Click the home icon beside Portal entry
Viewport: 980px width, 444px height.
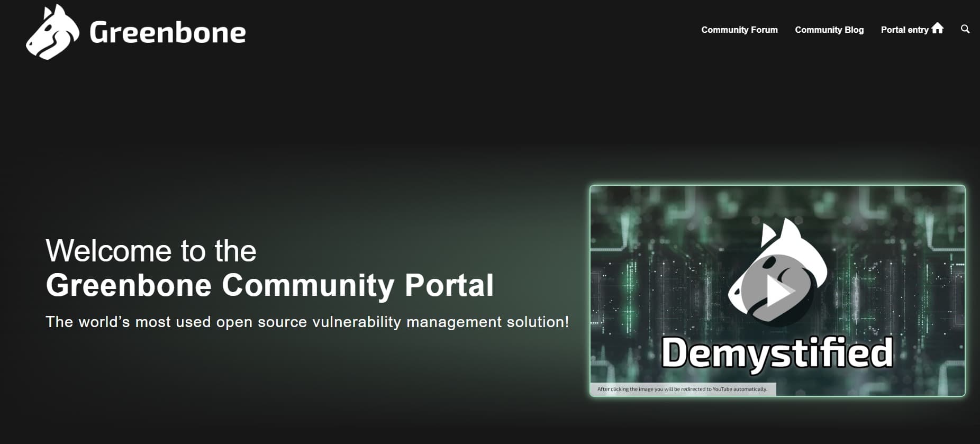coord(938,29)
